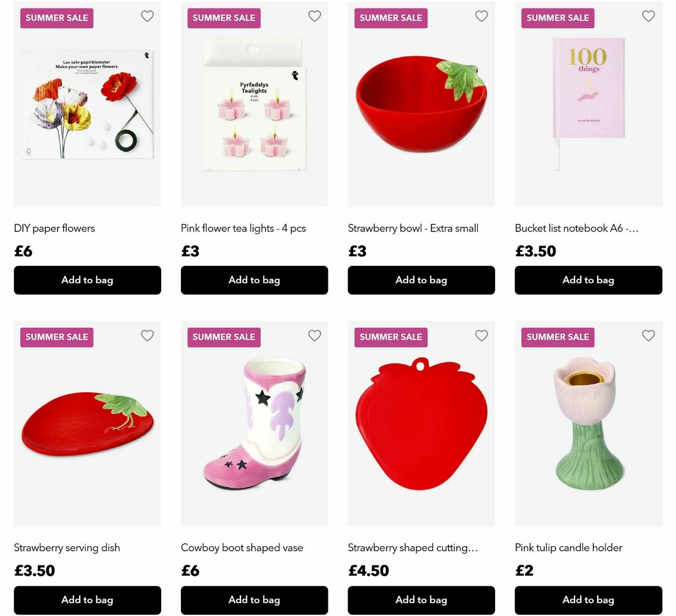Add Strawberry bowl to wishlist via heart
This screenshot has width=676, height=616.
tap(481, 16)
